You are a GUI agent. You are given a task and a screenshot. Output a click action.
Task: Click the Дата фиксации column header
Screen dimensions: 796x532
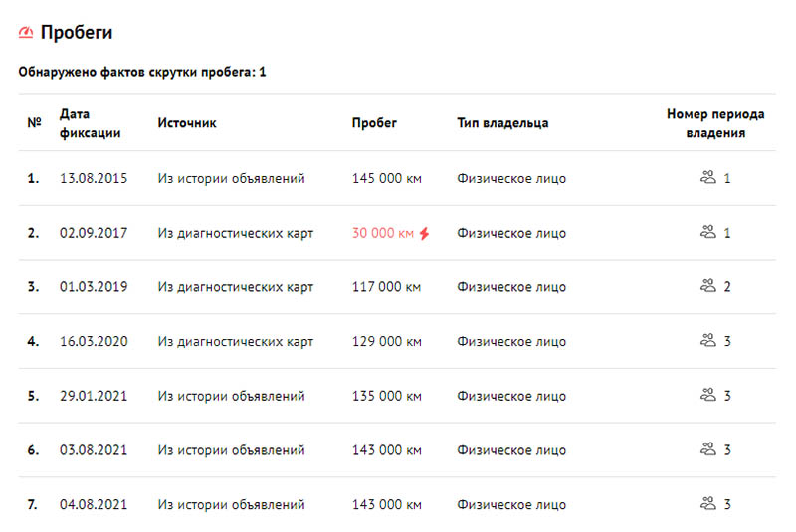coord(90,123)
